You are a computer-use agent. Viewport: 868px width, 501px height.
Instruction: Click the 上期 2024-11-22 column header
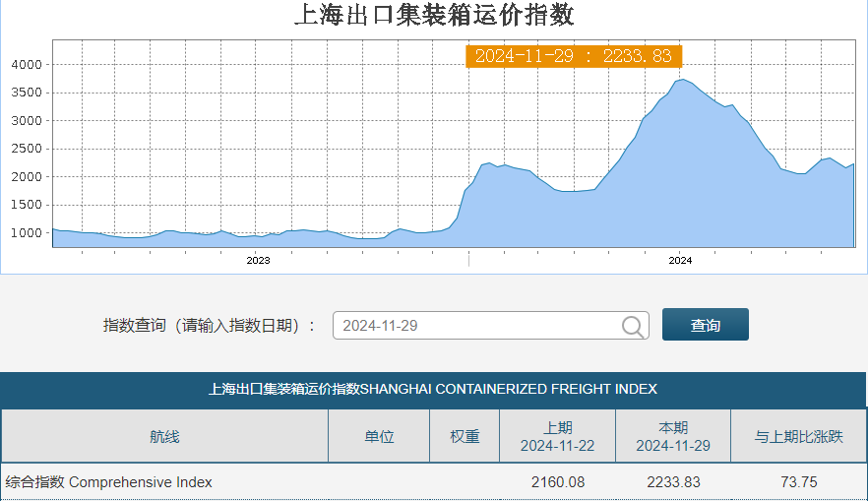(557, 436)
